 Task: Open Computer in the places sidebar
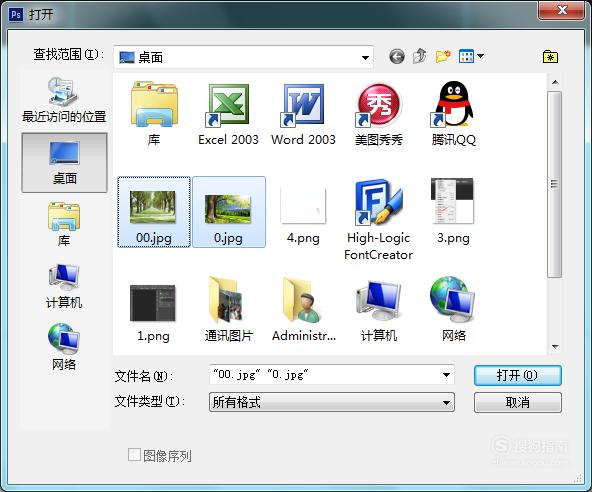[64, 287]
